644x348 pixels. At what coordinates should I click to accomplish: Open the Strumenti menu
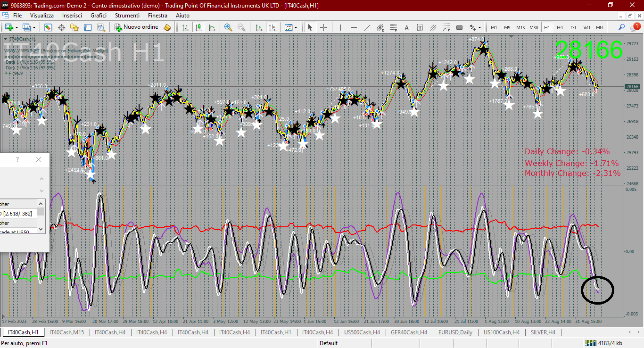[x=127, y=16]
